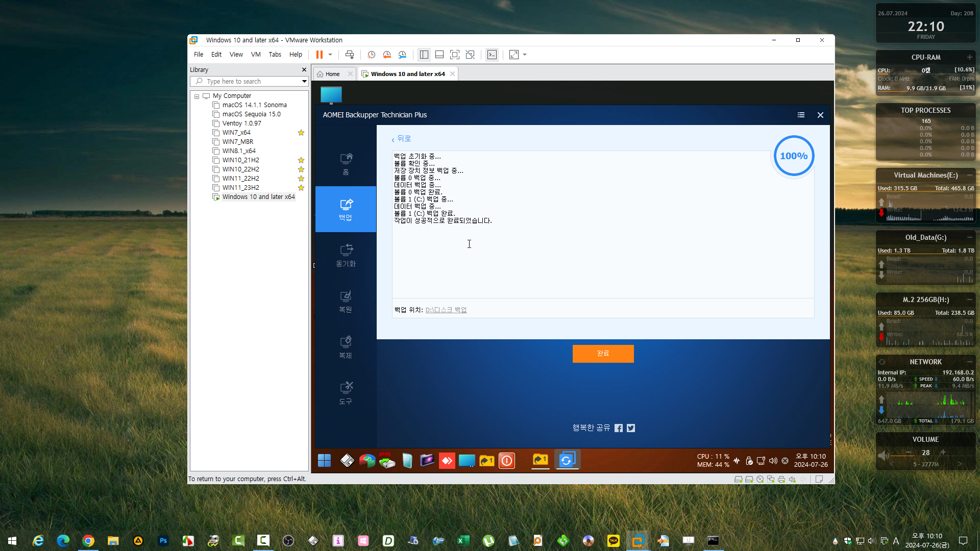Close the AOMEI Backupper window
This screenshot has height=551, width=980.
click(820, 115)
